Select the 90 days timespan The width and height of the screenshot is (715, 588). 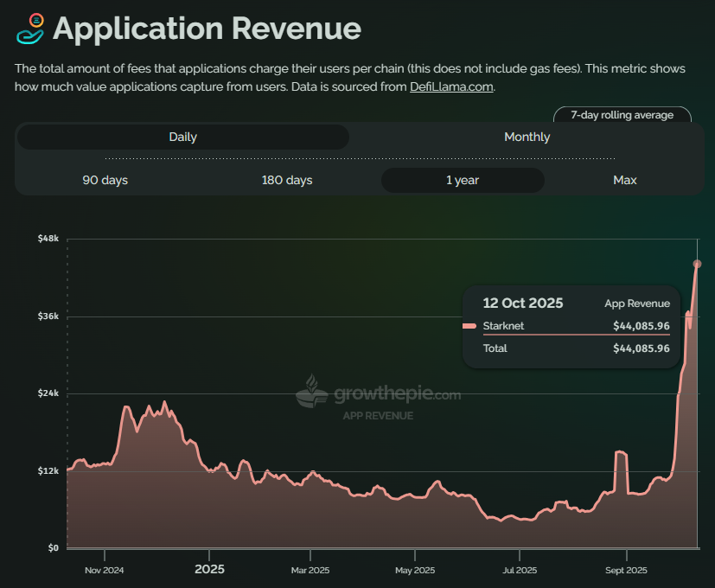coord(105,180)
